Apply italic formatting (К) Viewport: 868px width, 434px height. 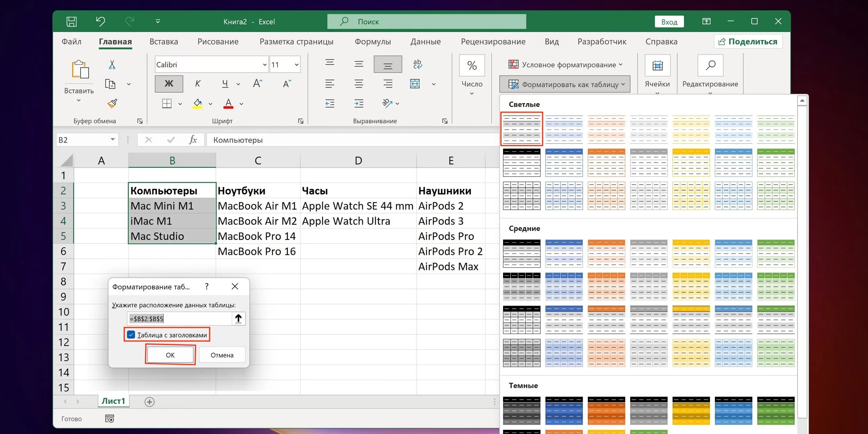coord(198,84)
